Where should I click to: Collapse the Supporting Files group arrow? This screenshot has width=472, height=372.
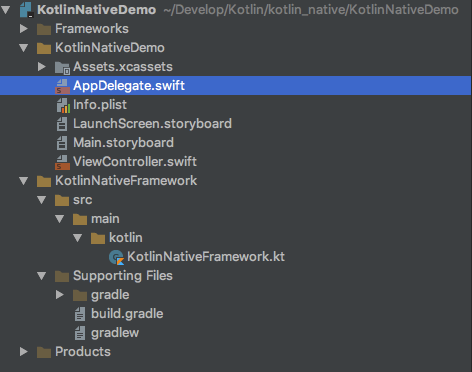click(x=42, y=276)
